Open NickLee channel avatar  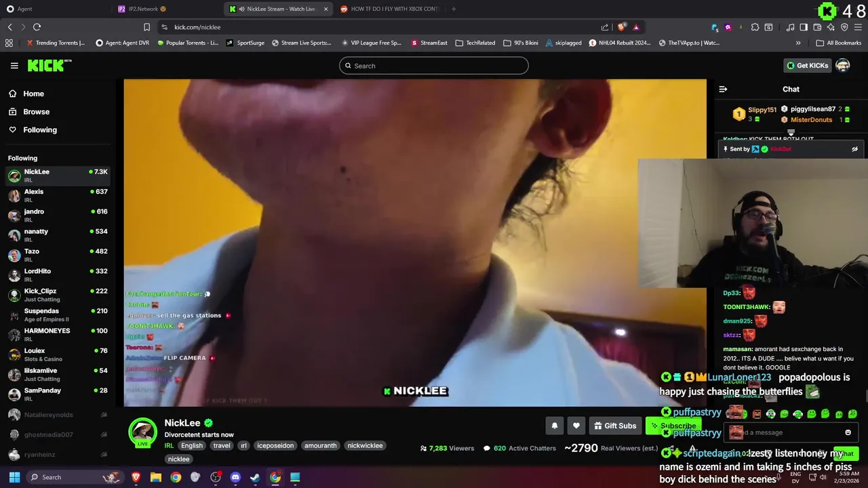(143, 432)
